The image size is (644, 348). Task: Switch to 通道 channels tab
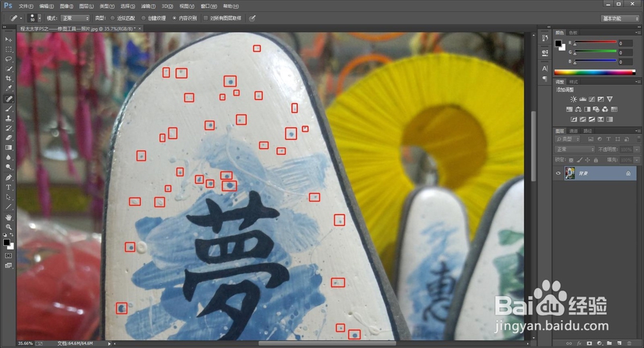[573, 131]
